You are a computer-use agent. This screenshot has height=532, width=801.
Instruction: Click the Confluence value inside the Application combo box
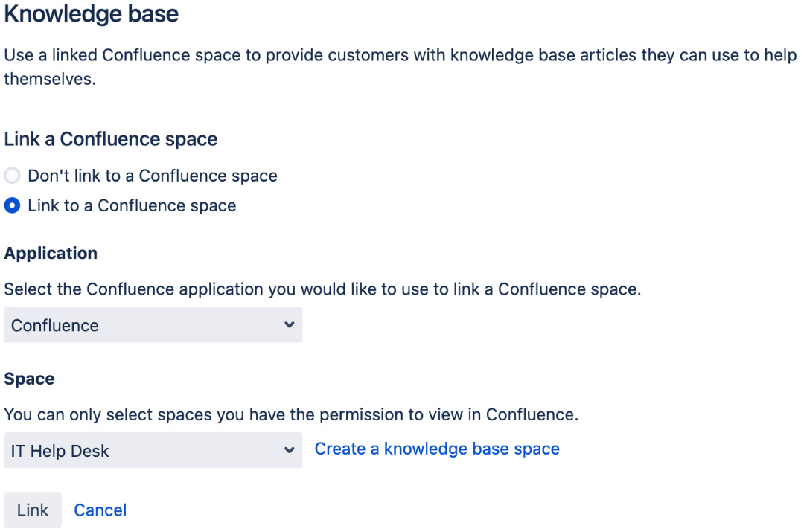53,325
